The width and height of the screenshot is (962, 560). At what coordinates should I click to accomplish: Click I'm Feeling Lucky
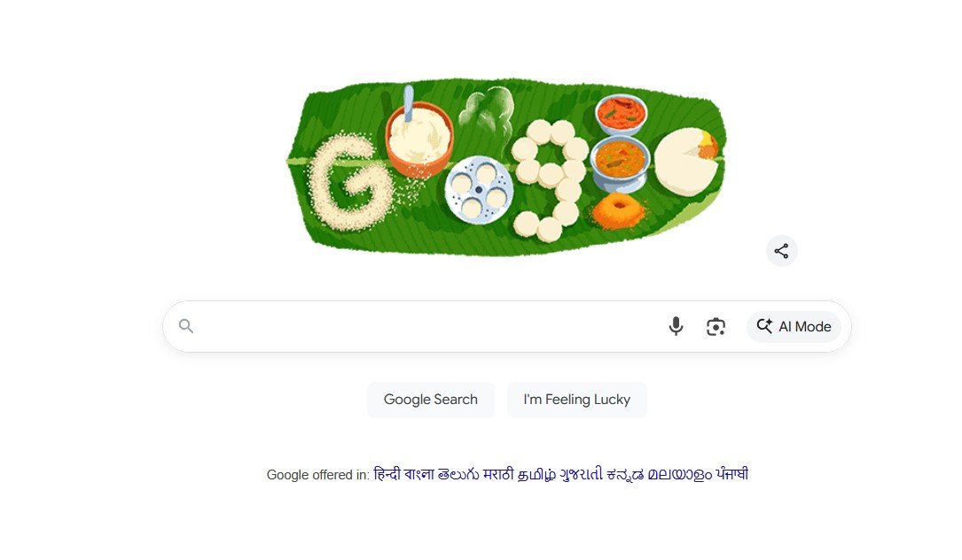[576, 400]
